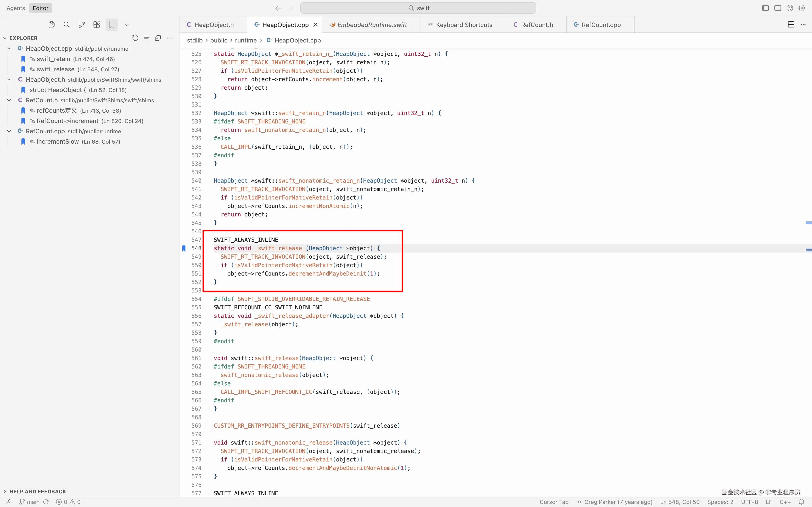The width and height of the screenshot is (812, 507).
Task: Switch to Agents mode
Action: 16,8
